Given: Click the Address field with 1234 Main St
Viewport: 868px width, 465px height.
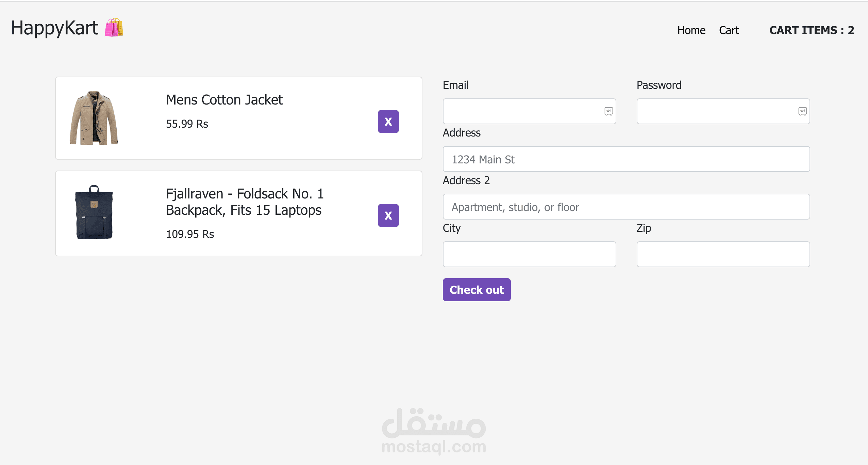Looking at the screenshot, I should [626, 159].
